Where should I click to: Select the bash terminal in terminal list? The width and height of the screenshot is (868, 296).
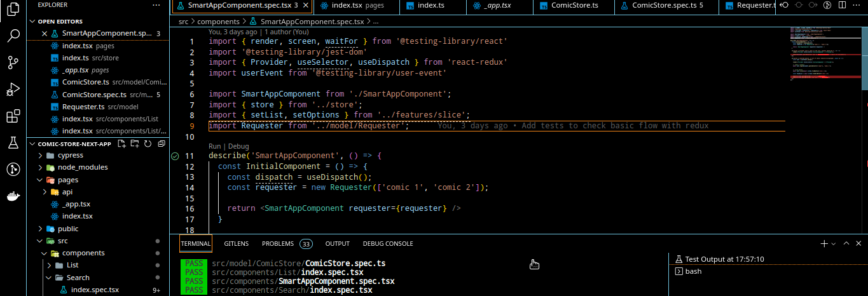coord(693,271)
